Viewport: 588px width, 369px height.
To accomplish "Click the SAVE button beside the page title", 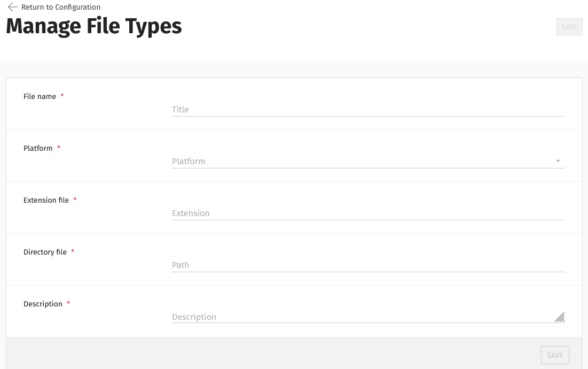I will pos(569,27).
